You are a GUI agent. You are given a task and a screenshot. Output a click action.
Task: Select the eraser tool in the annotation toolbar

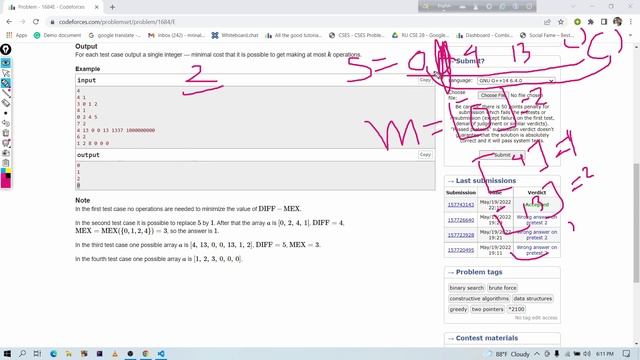coord(6,103)
